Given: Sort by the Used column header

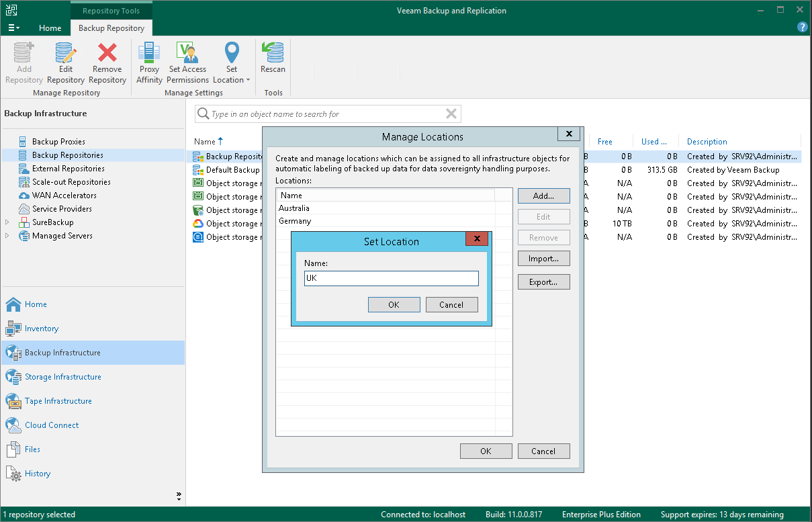Looking at the screenshot, I should tap(654, 142).
